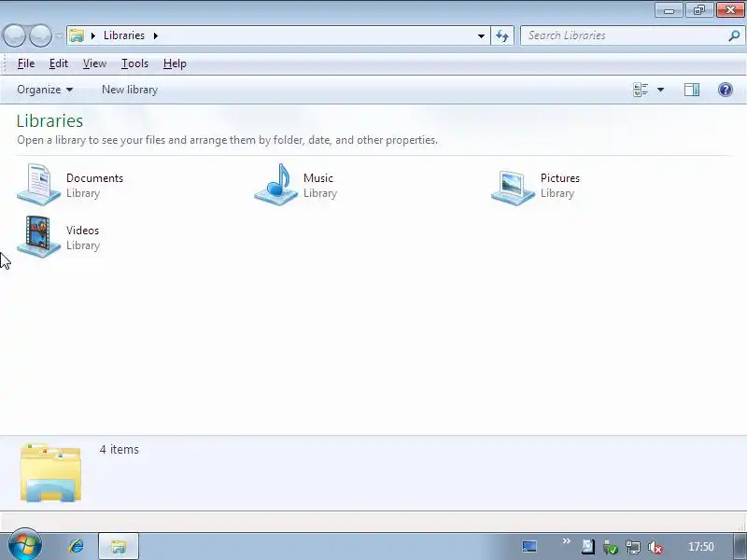Click the Back navigation button

point(15,35)
